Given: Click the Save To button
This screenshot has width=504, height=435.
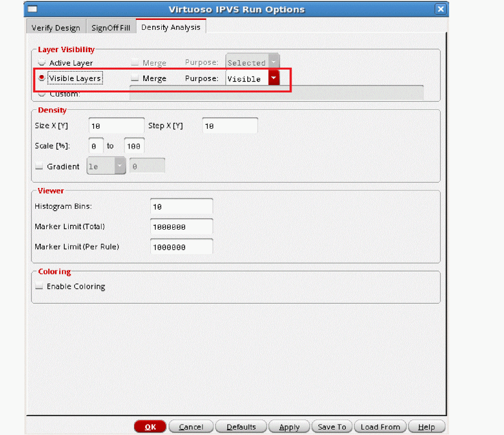Looking at the screenshot, I should (x=332, y=427).
